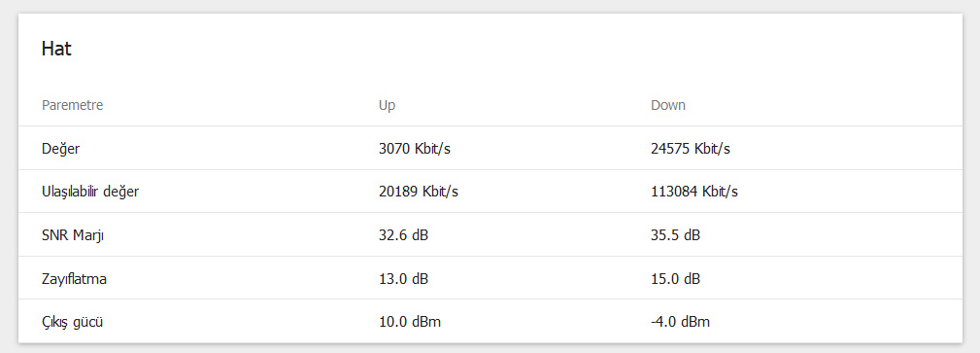The image size is (980, 353).
Task: Click the Down column header
Action: tap(668, 105)
